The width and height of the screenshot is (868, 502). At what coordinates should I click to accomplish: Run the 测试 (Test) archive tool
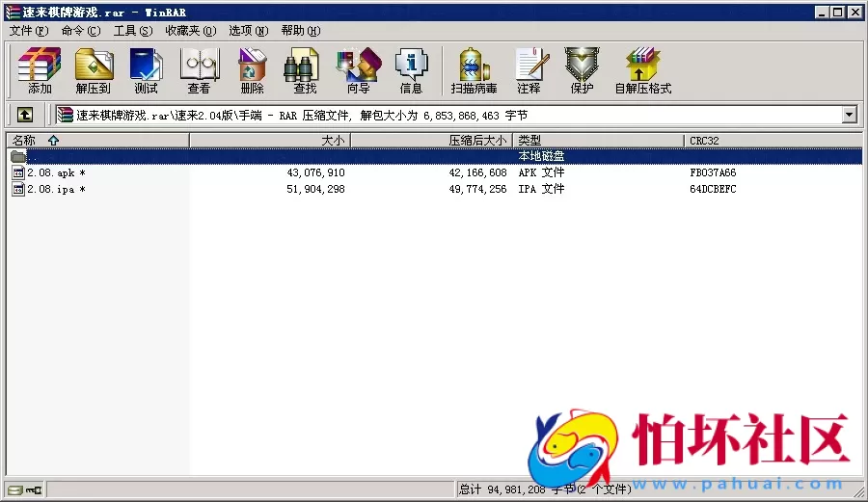(147, 70)
